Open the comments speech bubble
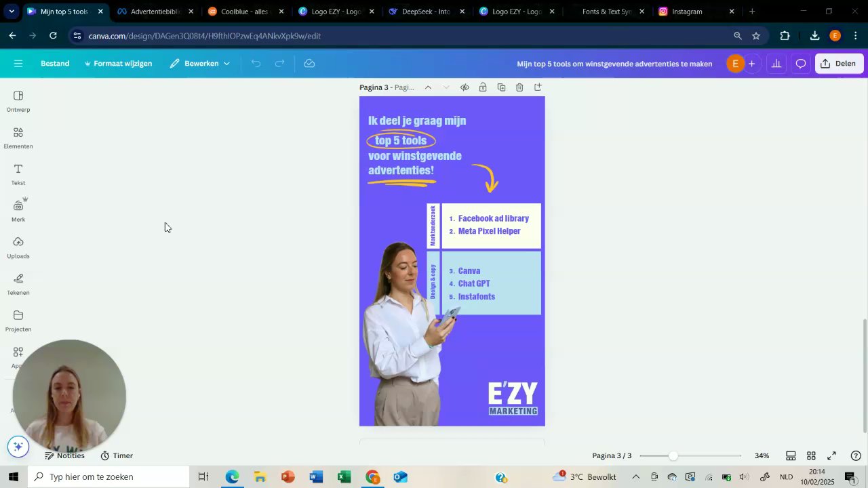 (x=801, y=64)
